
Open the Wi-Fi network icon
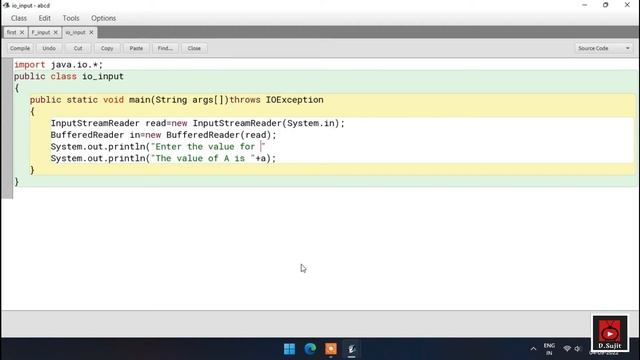click(567, 349)
